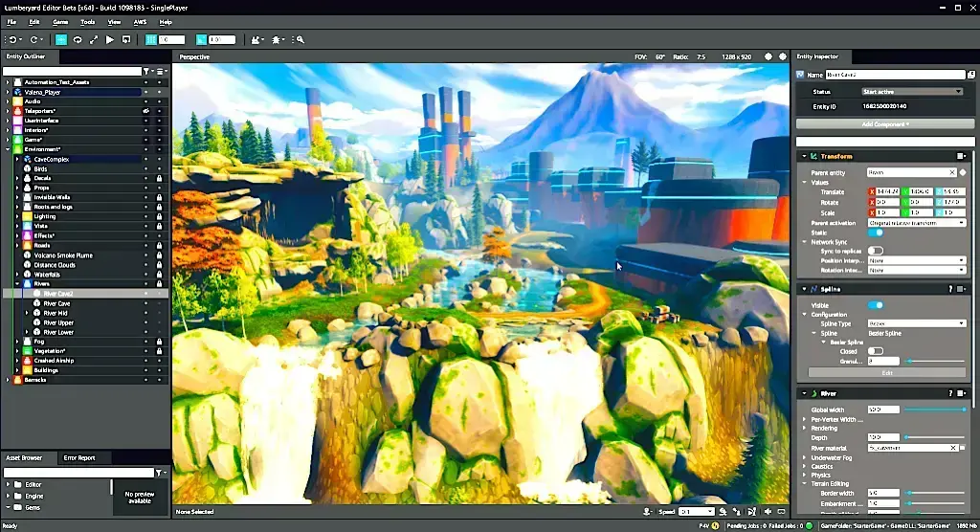Toggle visibility dot on CaveComplex row
Screen dimensions: 980x532
[x=146, y=160]
